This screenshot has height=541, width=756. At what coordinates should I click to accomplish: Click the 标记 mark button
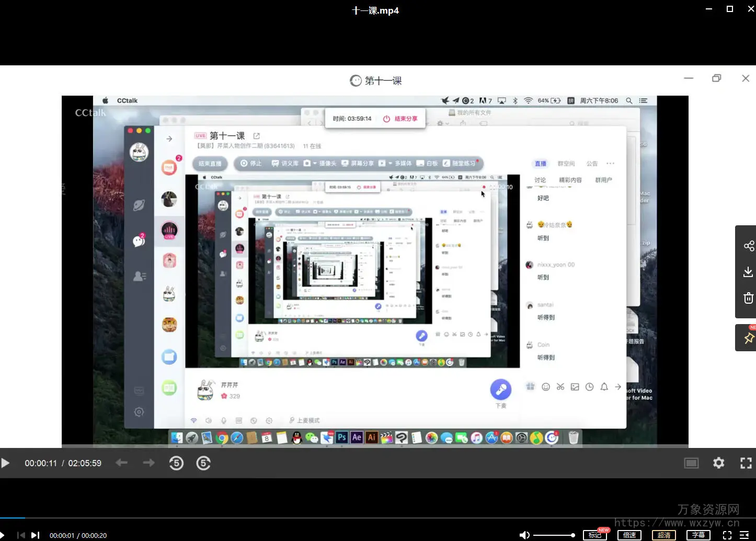[x=595, y=535]
